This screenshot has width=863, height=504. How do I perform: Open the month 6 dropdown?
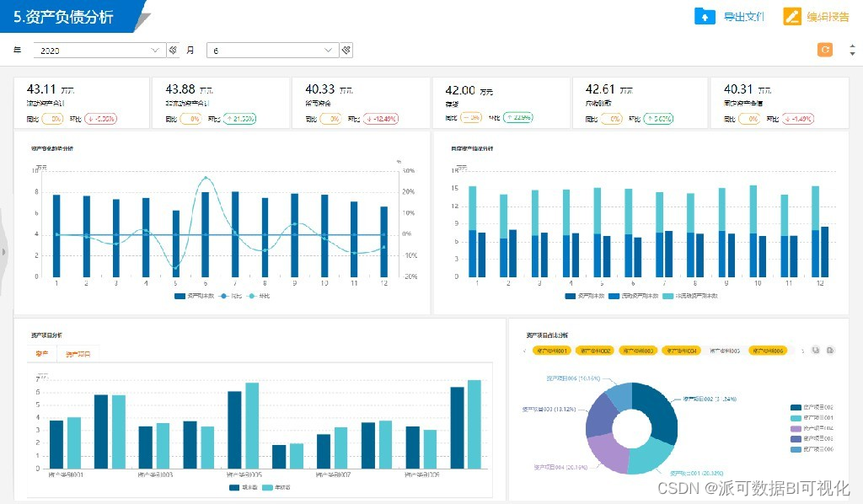point(272,50)
